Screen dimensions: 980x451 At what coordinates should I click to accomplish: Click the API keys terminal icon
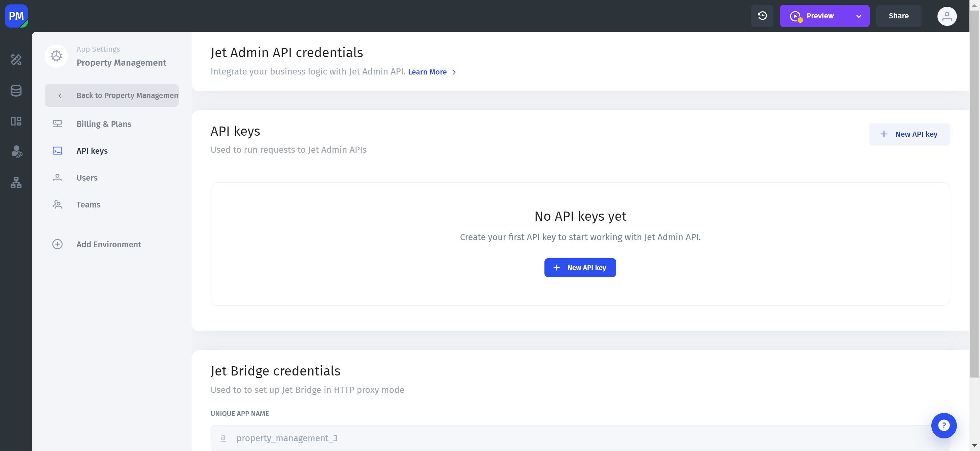(x=58, y=151)
